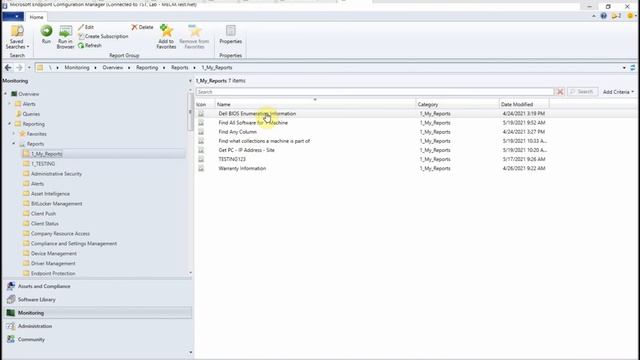The width and height of the screenshot is (640, 360).
Task: Open the Client Status folder
Action: tap(44, 224)
